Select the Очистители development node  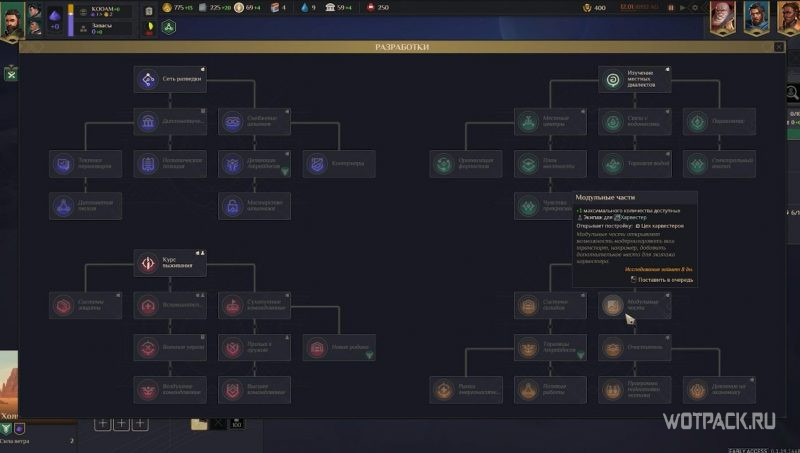(x=635, y=348)
